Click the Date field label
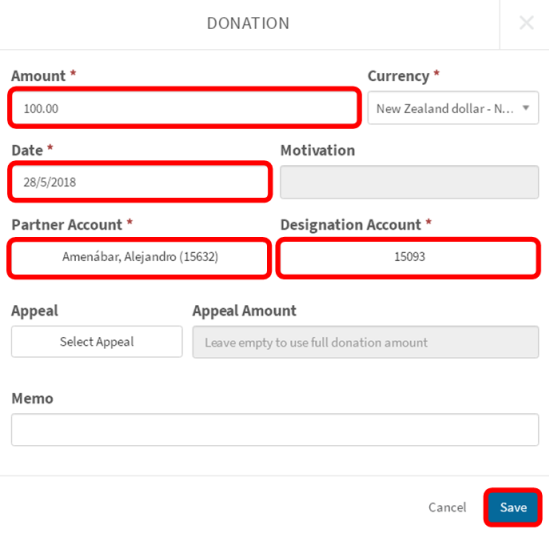The image size is (549, 533). (27, 150)
